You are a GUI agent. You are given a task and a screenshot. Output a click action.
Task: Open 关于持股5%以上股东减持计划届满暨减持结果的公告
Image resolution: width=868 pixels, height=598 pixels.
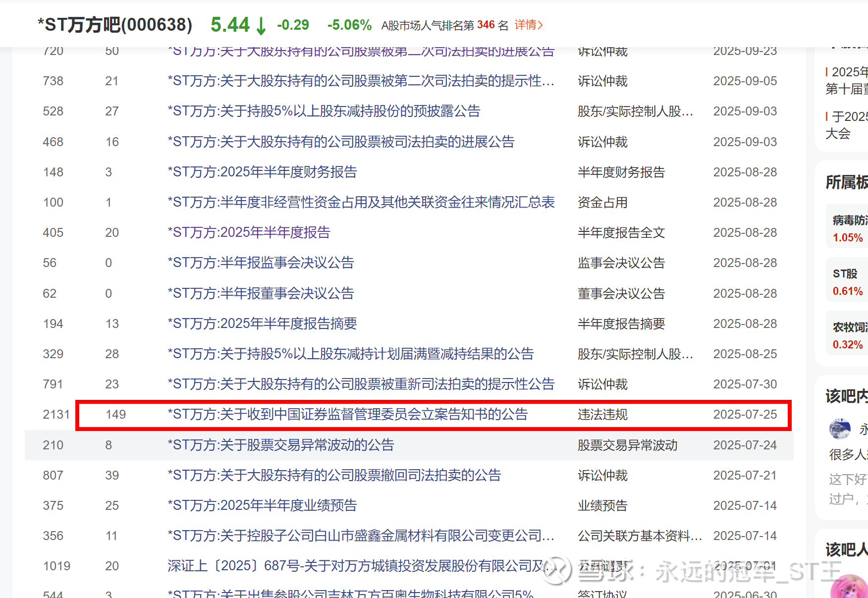(351, 354)
